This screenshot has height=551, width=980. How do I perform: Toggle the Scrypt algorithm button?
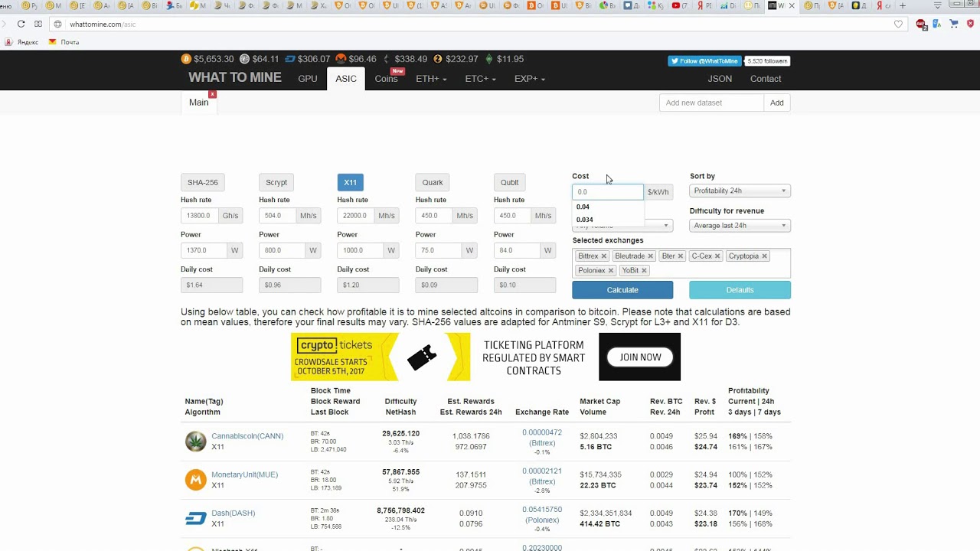(276, 182)
